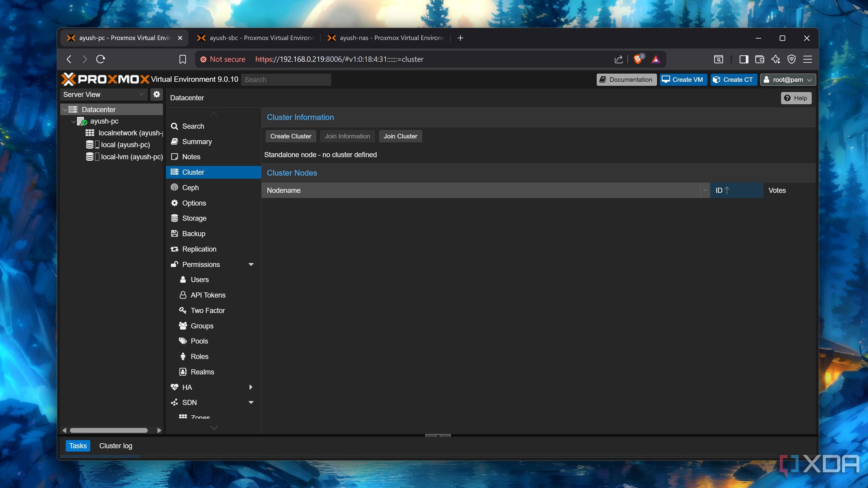Open the root@pam user menu
868x488 pixels.
tap(788, 80)
